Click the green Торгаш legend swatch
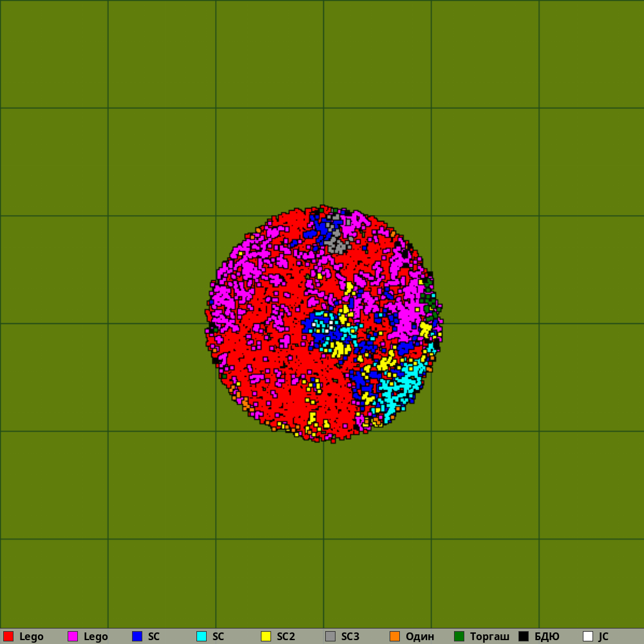Screen dimensions: 644x644 459,636
